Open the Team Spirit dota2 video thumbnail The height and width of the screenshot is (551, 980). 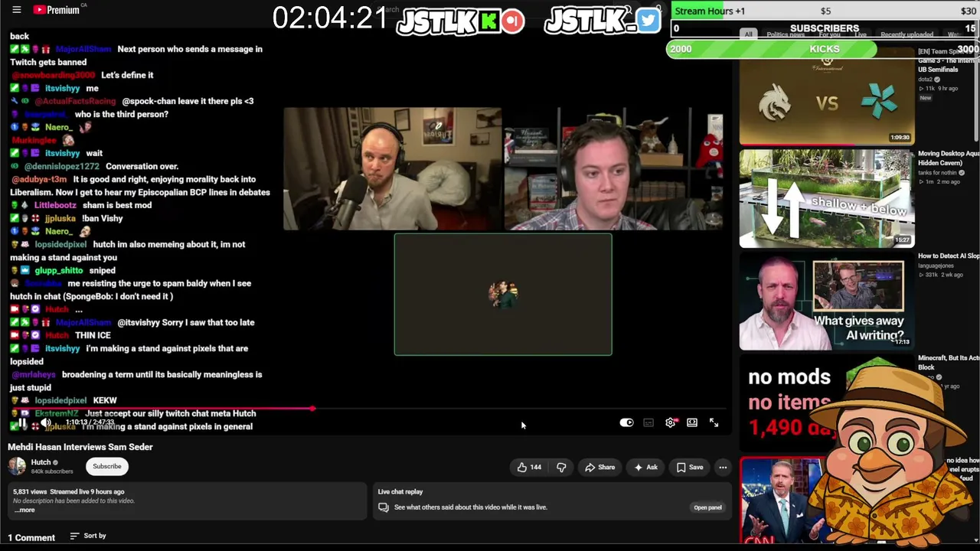(x=827, y=96)
